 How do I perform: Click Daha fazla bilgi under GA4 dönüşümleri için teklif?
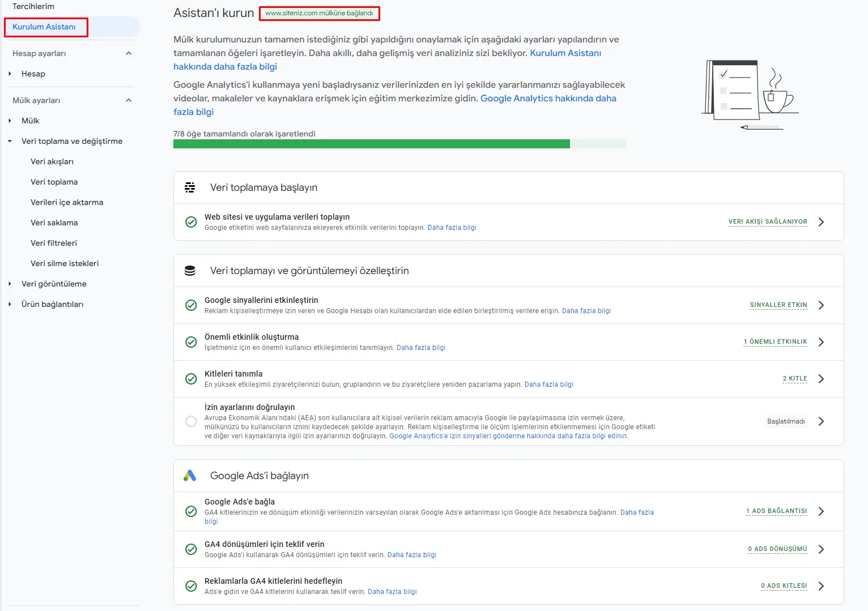click(412, 555)
